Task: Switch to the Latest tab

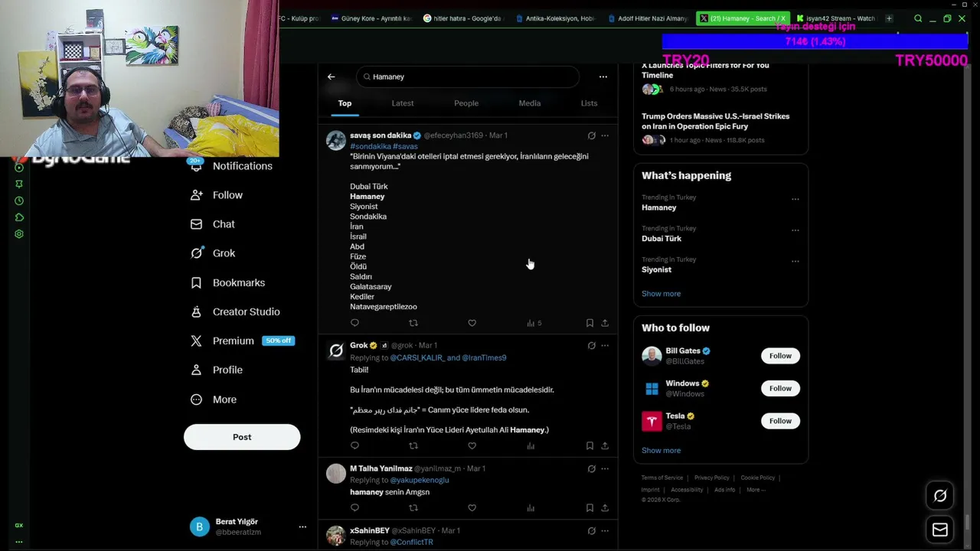Action: (403, 103)
